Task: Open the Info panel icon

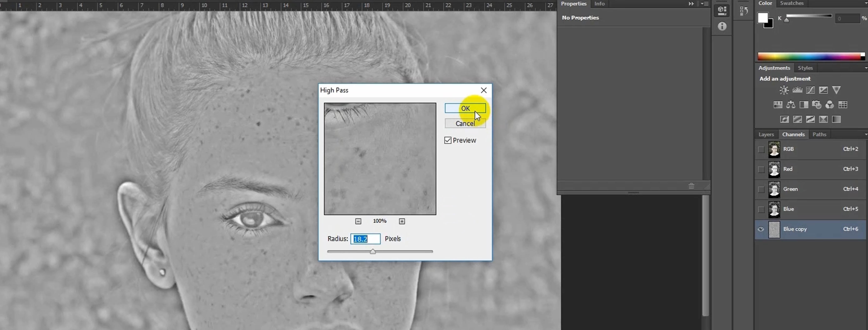Action: coord(722,26)
